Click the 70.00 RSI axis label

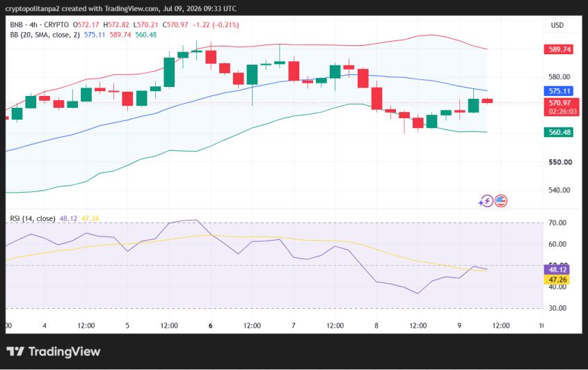[557, 223]
